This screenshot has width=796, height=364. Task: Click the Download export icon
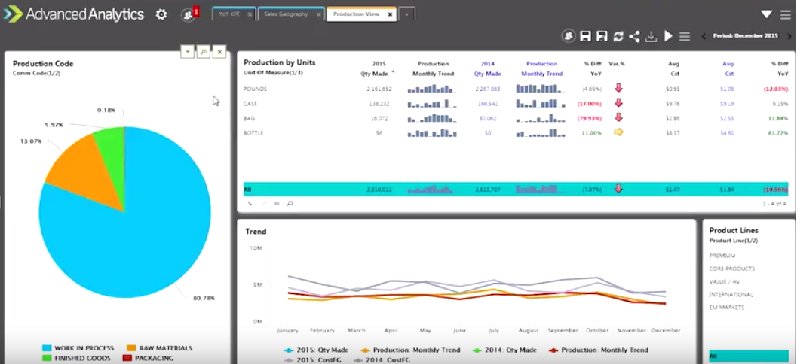(651, 37)
